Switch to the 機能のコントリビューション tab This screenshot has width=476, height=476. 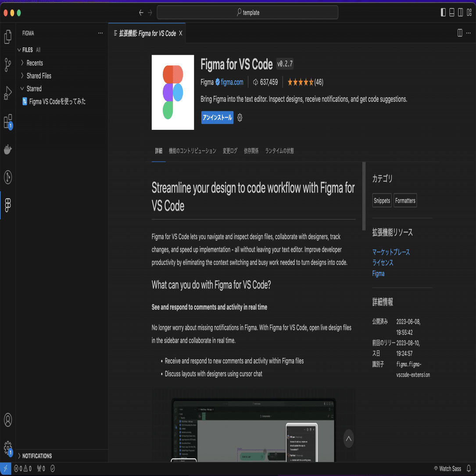(x=193, y=151)
